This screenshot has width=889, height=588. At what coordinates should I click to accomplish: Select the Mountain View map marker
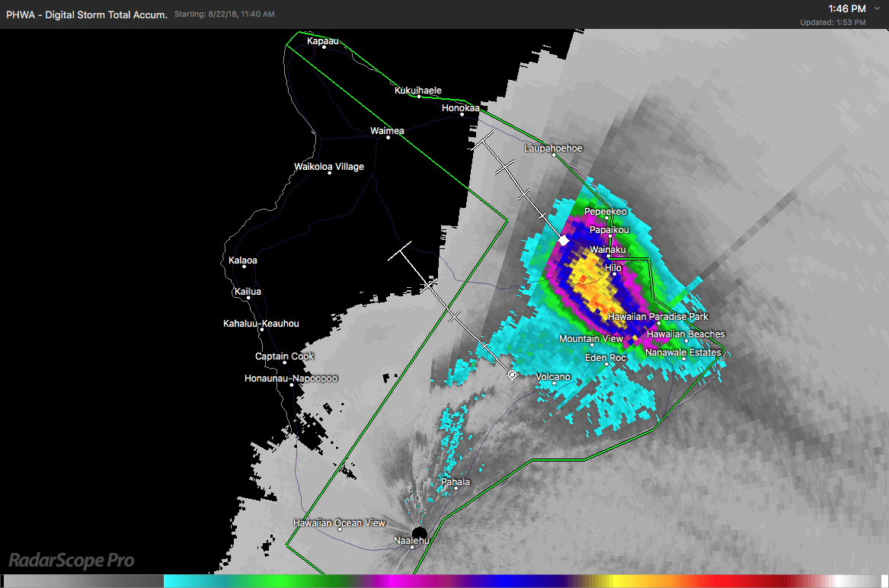point(592,344)
